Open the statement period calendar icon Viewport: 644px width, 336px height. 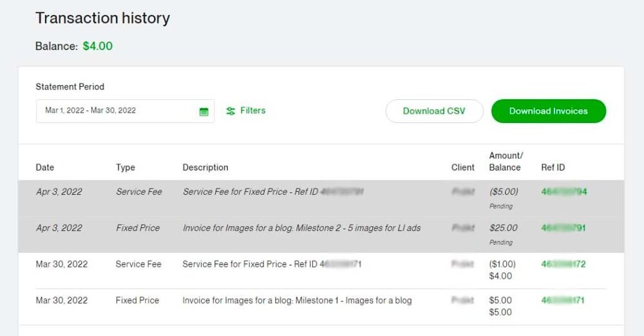coord(204,111)
